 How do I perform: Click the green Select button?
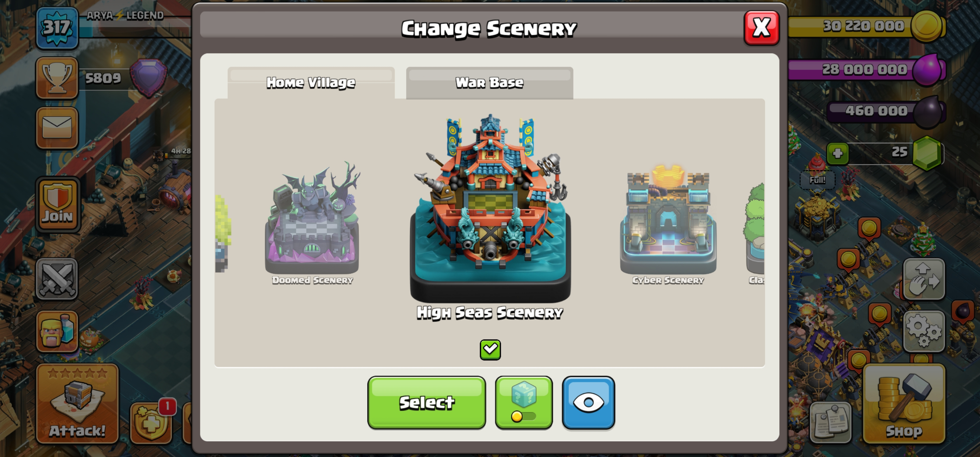tap(427, 403)
